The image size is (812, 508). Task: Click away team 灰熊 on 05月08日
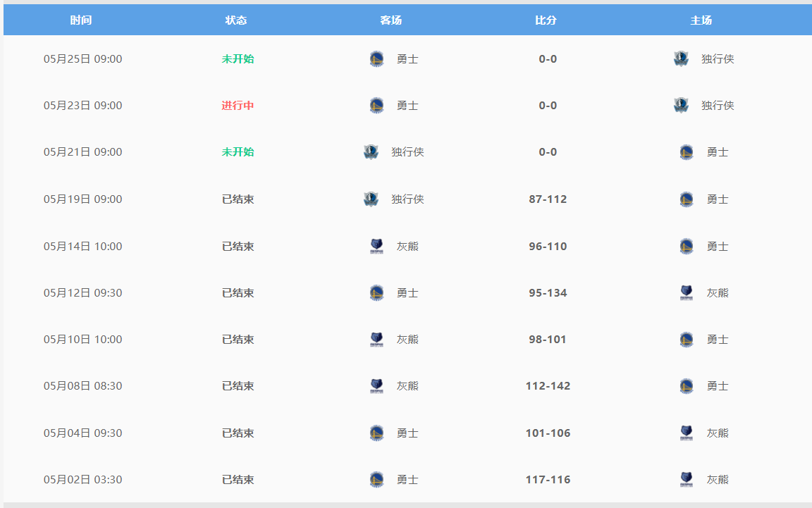pos(407,386)
